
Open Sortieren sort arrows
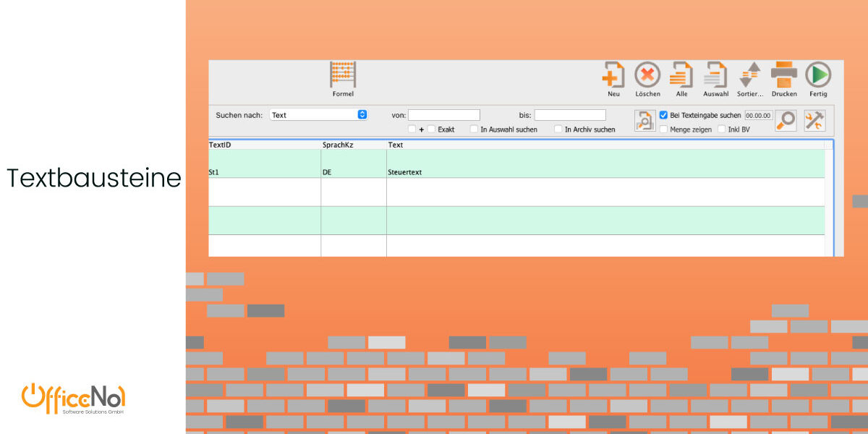click(750, 75)
